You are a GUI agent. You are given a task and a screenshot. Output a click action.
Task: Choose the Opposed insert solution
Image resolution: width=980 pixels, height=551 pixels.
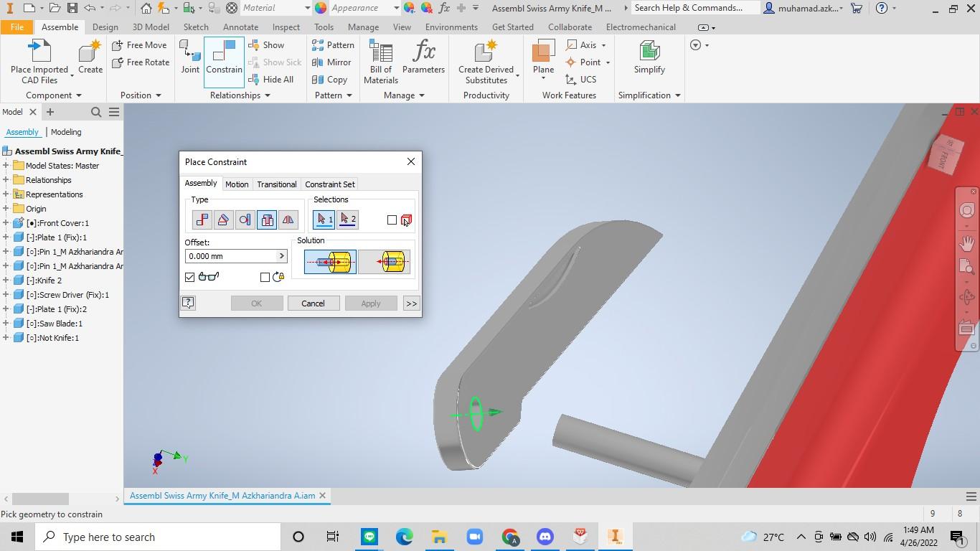coord(330,262)
